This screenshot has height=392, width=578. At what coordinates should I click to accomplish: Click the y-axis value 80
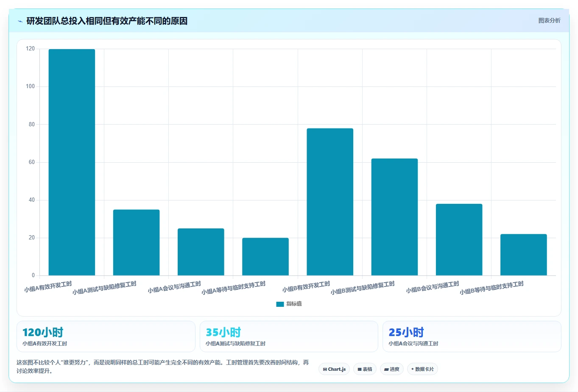click(x=32, y=125)
